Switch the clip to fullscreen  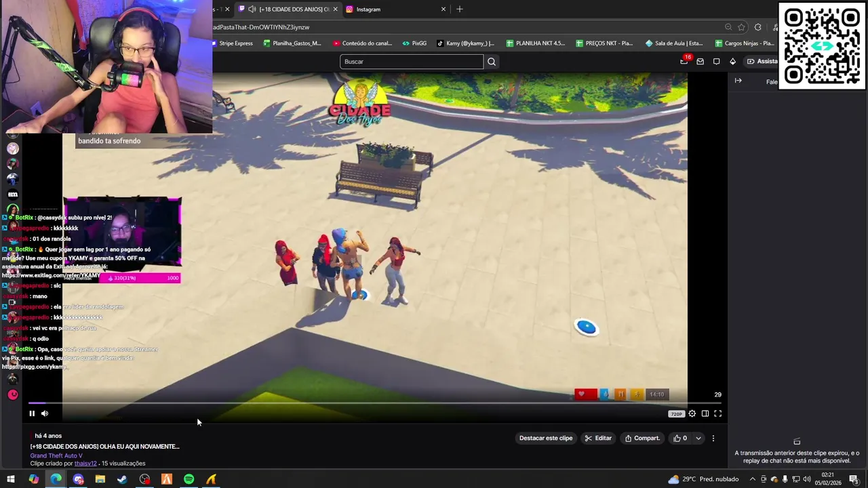tap(718, 413)
